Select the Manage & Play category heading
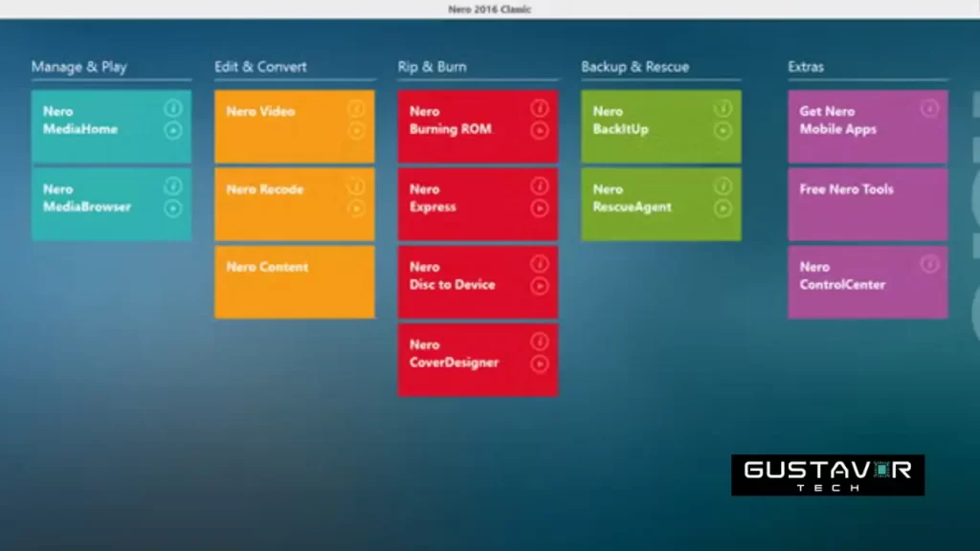980x551 pixels. [78, 67]
